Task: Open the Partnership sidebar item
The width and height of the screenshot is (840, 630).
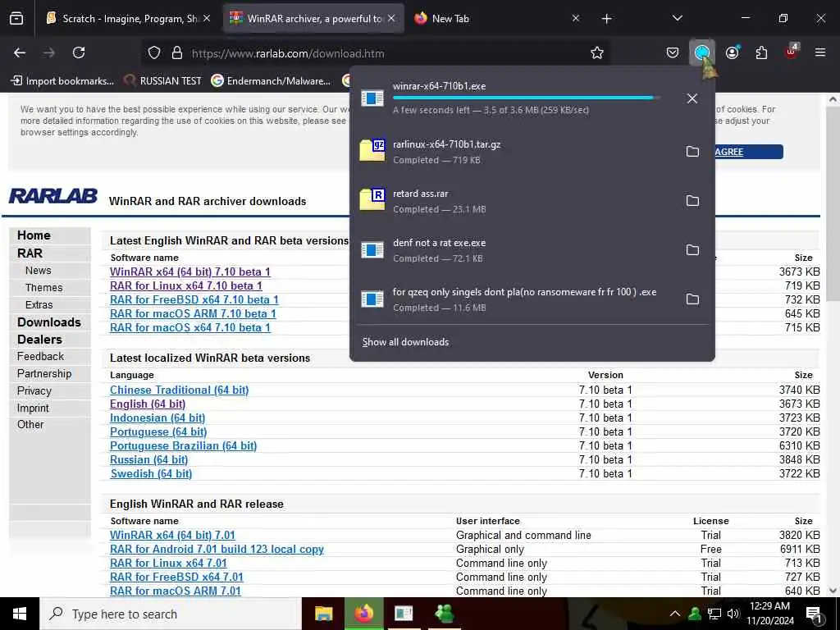Action: pyautogui.click(x=44, y=374)
